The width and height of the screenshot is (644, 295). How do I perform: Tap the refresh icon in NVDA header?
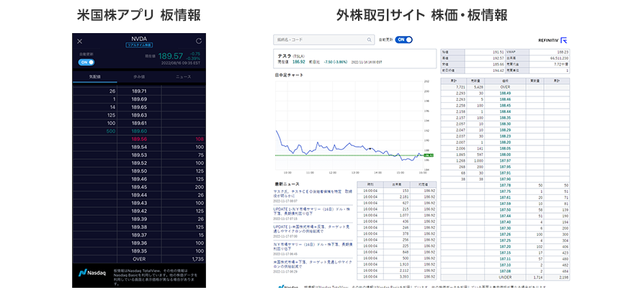(x=199, y=41)
